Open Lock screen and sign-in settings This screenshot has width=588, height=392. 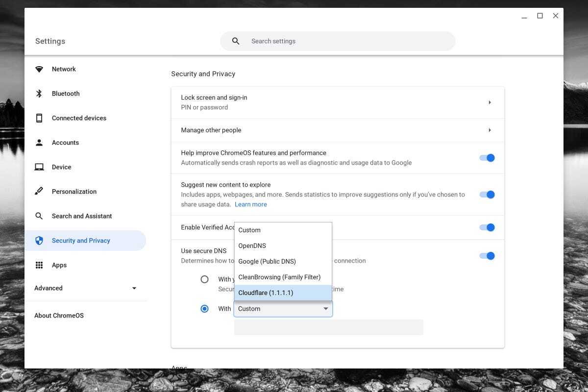[x=337, y=102]
